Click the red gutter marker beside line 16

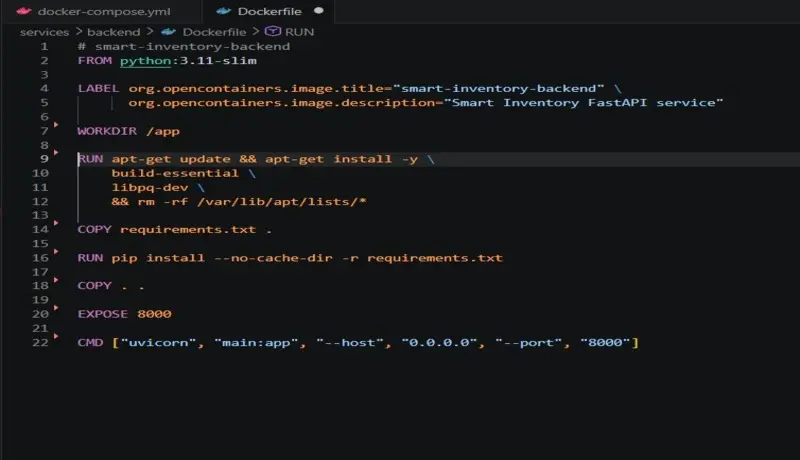coord(56,251)
